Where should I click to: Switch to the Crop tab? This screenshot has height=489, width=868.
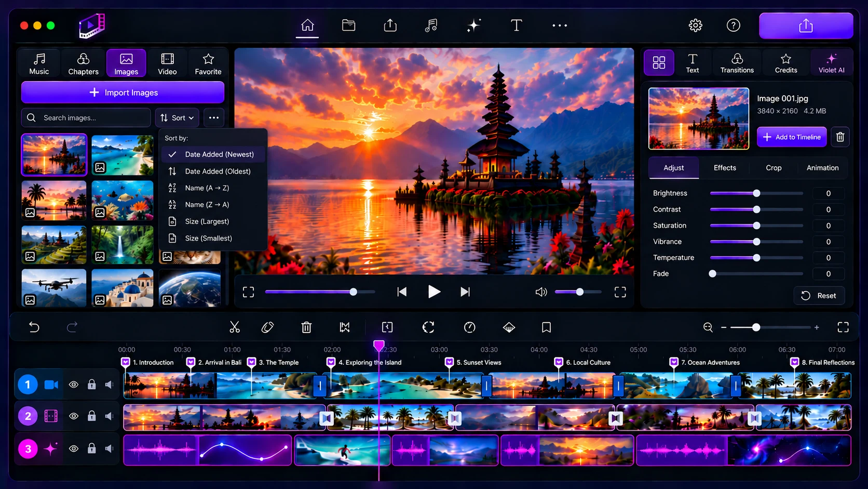[x=774, y=168]
